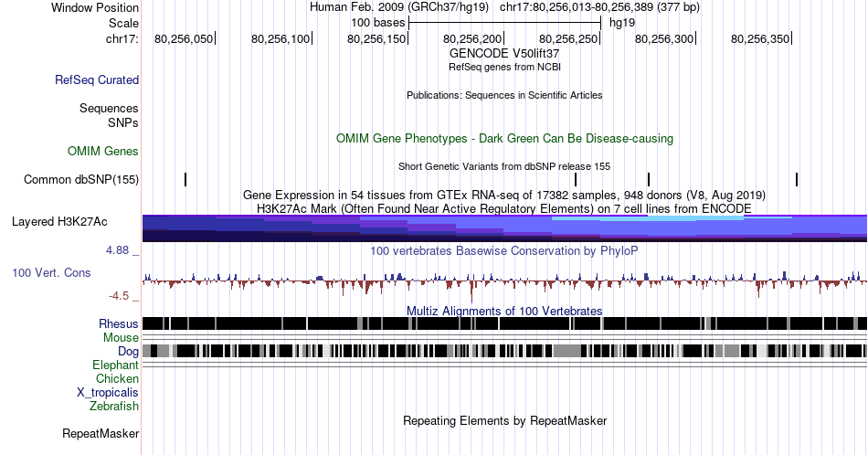Click Short Genetic Variants from dbSNP title

click(x=504, y=166)
